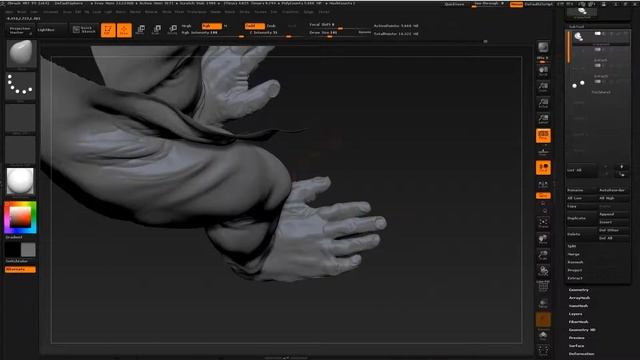Viewport: 640px width, 360px height.
Task: Toggle the orange Menus button
Action: [x=516, y=4]
